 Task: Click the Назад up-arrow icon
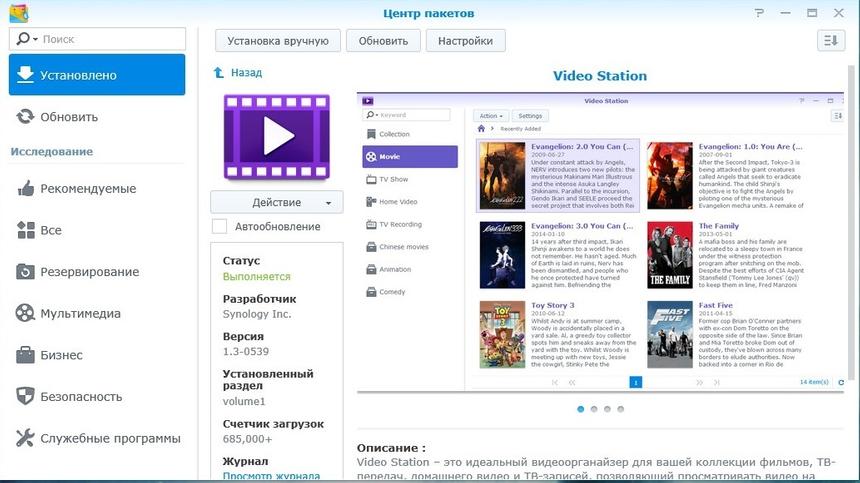click(218, 72)
